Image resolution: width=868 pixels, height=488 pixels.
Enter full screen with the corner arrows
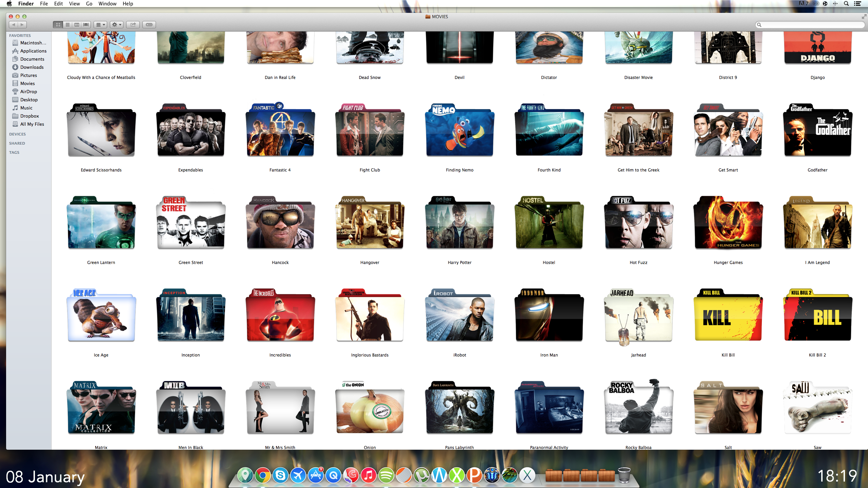864,17
